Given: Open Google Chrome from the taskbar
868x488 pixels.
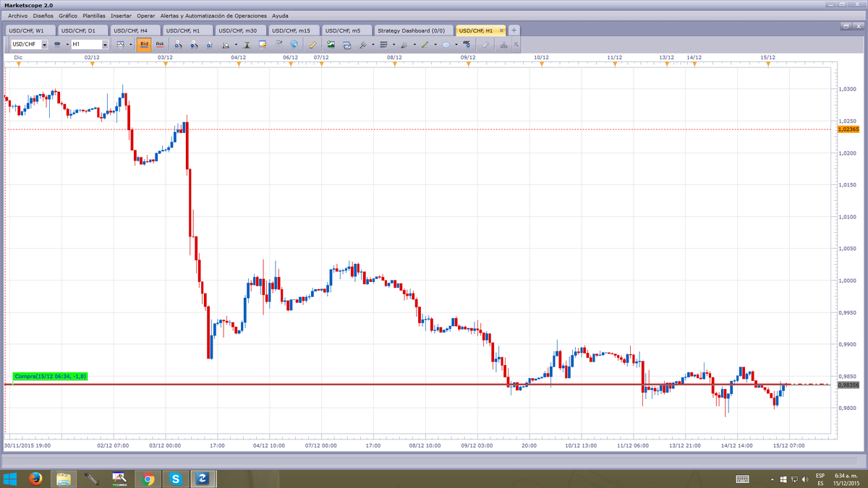Looking at the screenshot, I should 147,478.
